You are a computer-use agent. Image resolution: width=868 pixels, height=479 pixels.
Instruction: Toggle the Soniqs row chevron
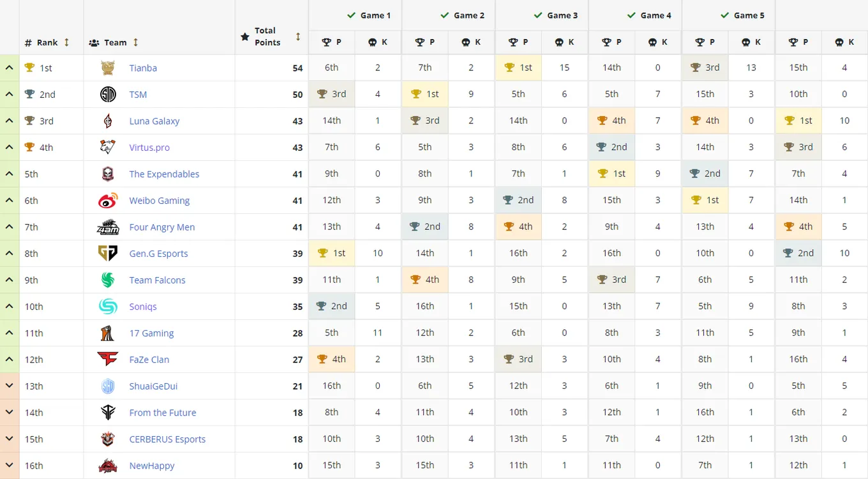[10, 307]
